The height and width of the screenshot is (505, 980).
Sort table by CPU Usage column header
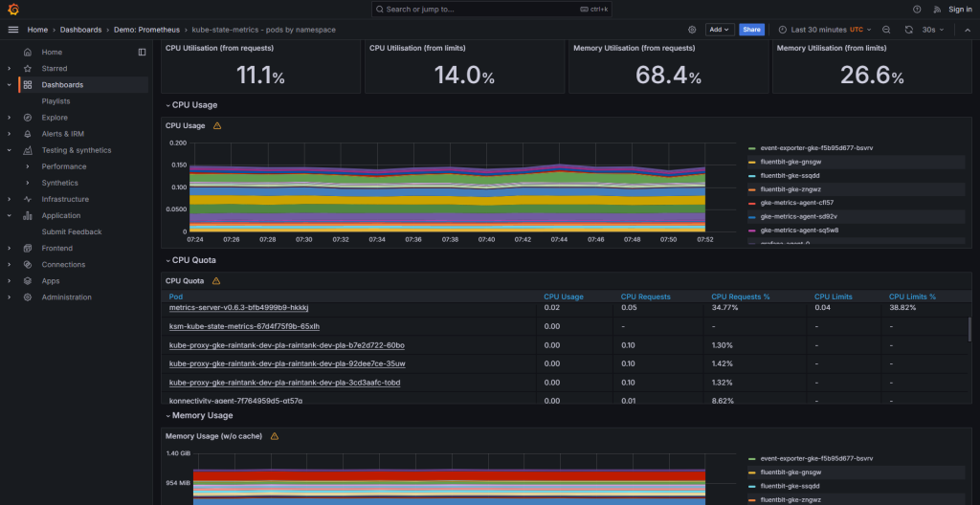tap(563, 296)
